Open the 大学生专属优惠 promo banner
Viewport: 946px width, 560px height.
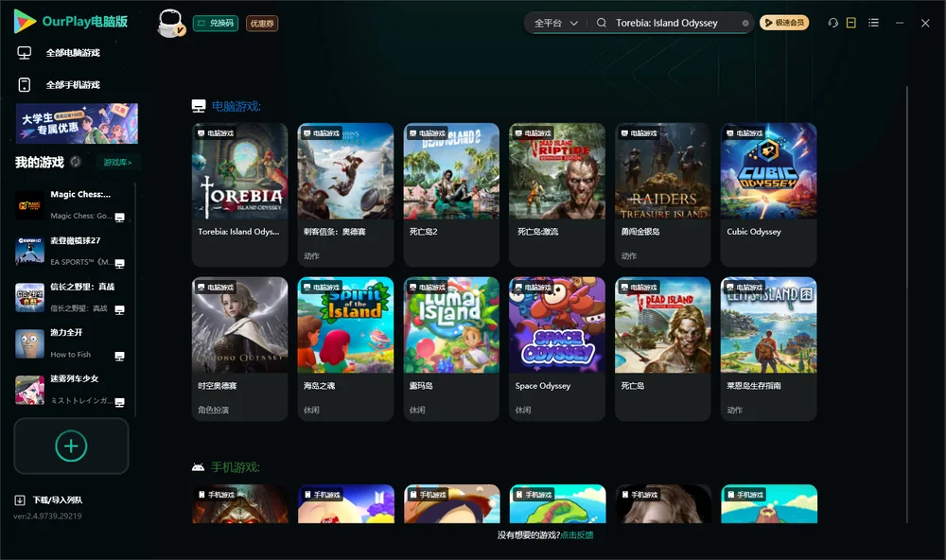pyautogui.click(x=77, y=123)
